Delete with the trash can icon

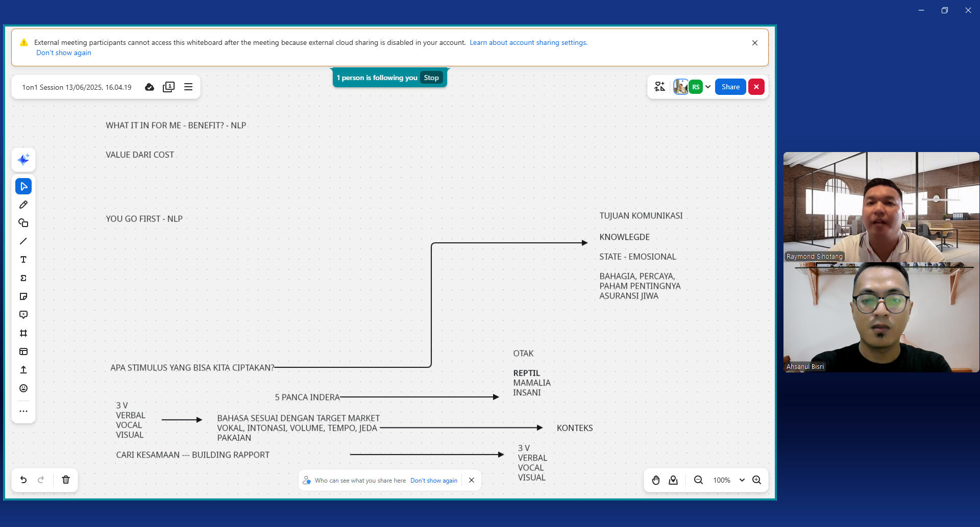[x=66, y=480]
